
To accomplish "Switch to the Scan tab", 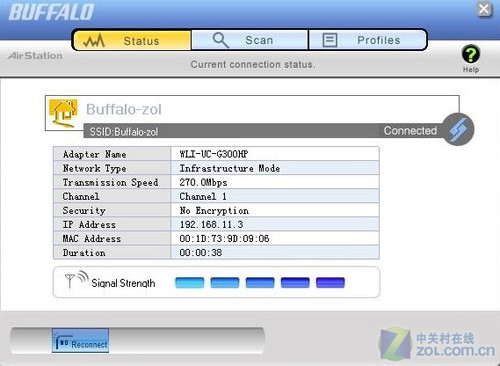I will [250, 40].
